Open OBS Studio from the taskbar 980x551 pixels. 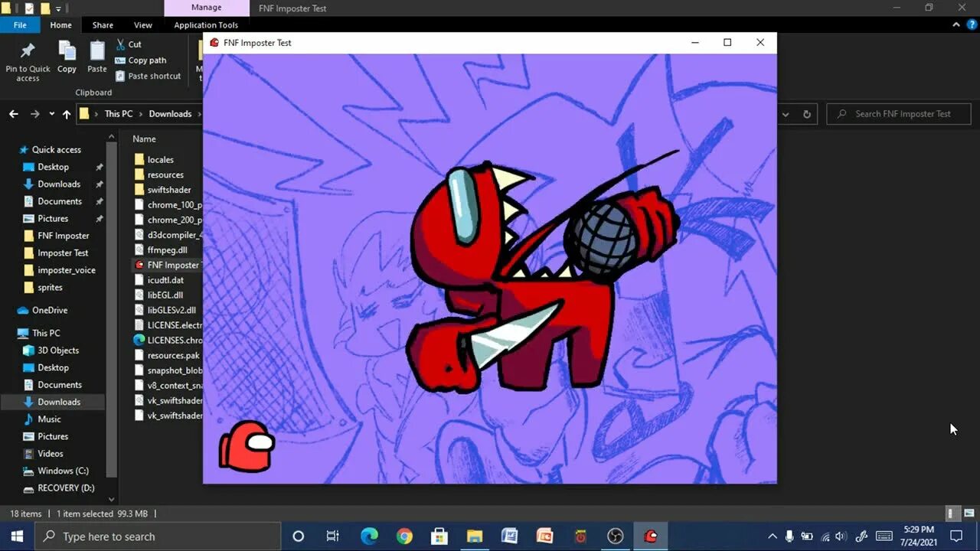pyautogui.click(x=616, y=536)
